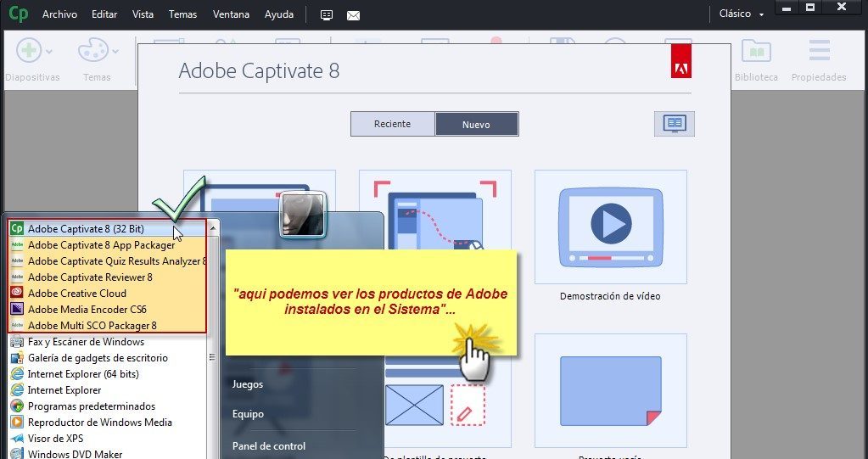Click the Captivate Cp logo in title bar
Image resolution: width=868 pixels, height=459 pixels.
19,14
